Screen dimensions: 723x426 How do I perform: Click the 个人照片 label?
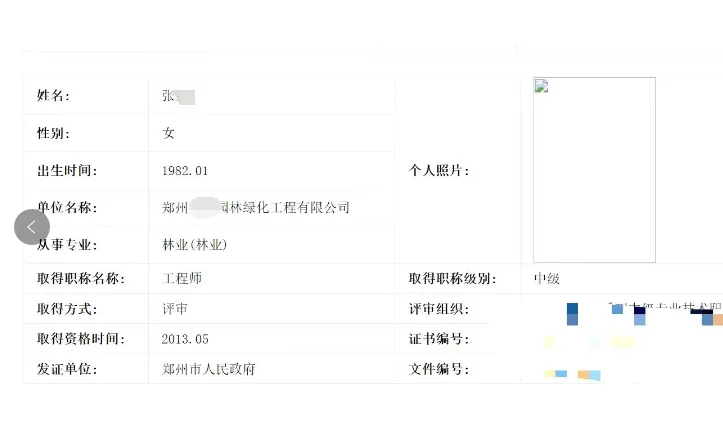439,171
